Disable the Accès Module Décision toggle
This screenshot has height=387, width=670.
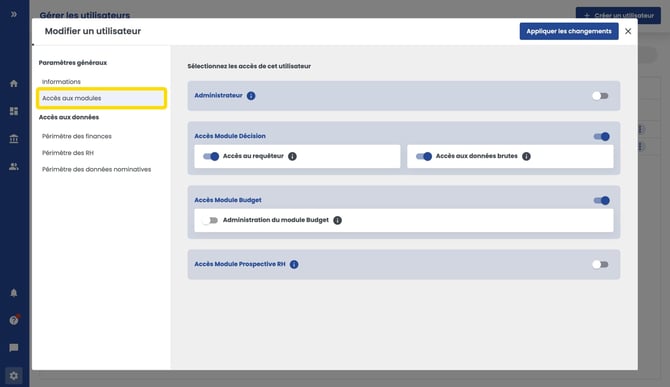602,136
